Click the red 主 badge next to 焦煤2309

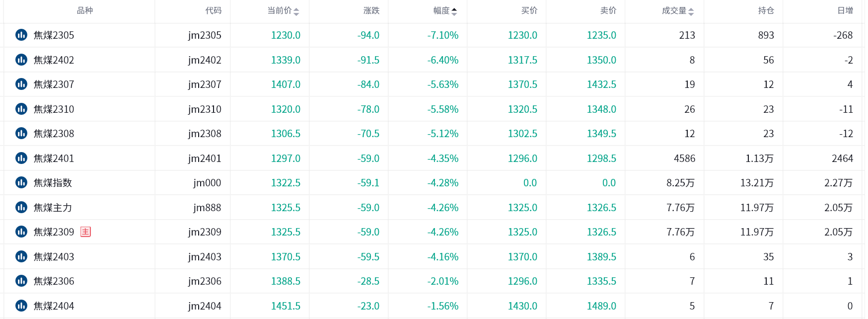tap(85, 232)
